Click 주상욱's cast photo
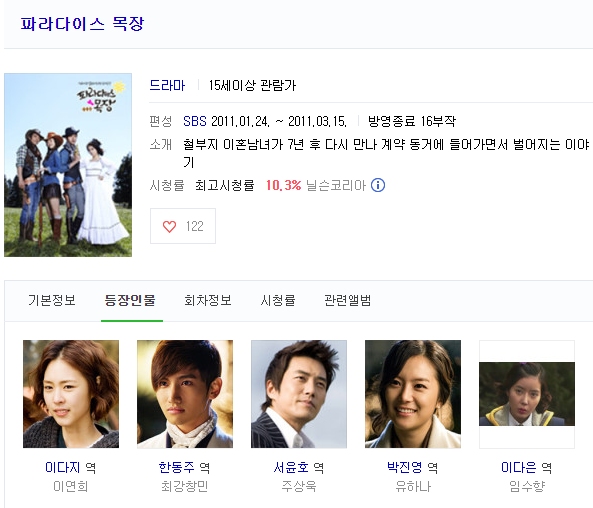Image resolution: width=593 pixels, height=508 pixels. 299,394
